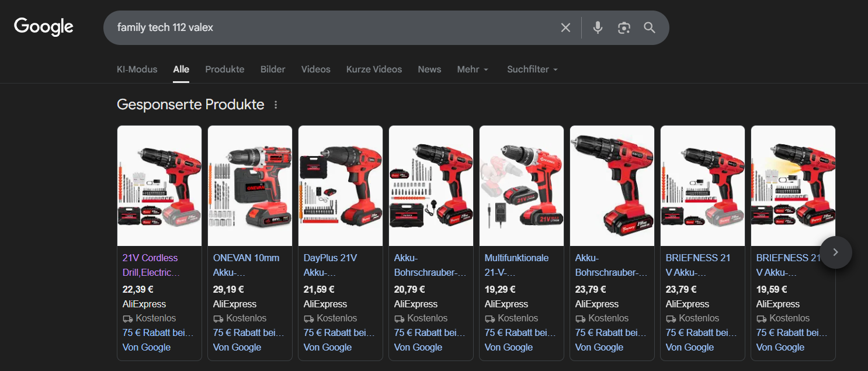Open the ONEVAN 10mm Akku product link
The width and height of the screenshot is (868, 371).
coord(246,265)
